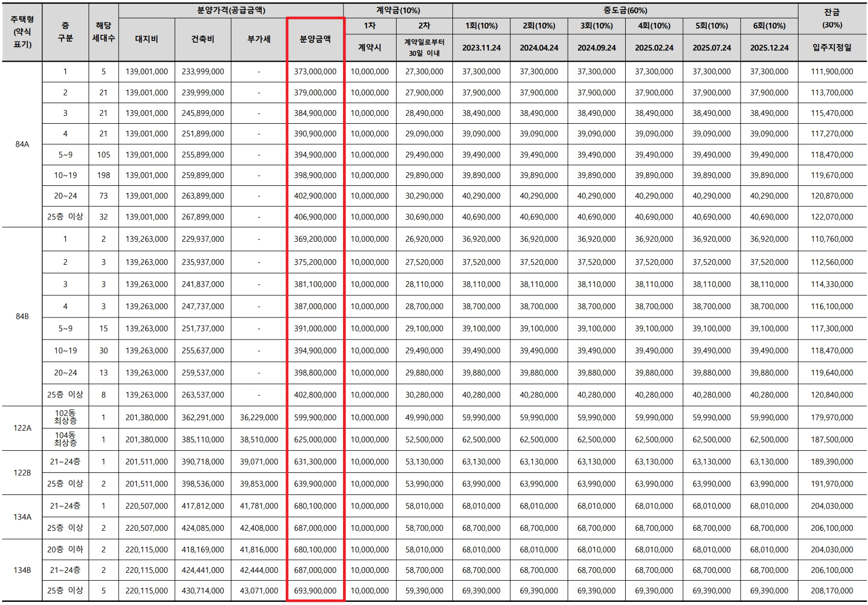Select the 계약일로부터 30일 이내 cell
Image resolution: width=868 pixels, height=605 pixels.
424,47
